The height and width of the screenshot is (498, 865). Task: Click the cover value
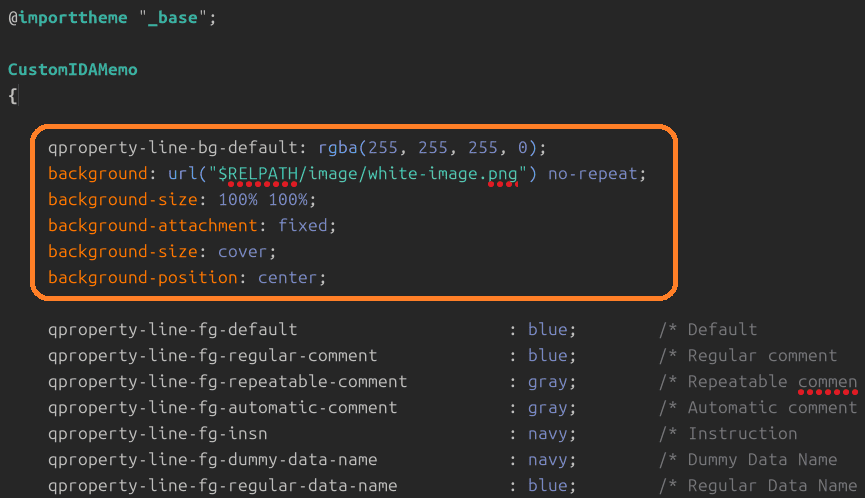243,251
